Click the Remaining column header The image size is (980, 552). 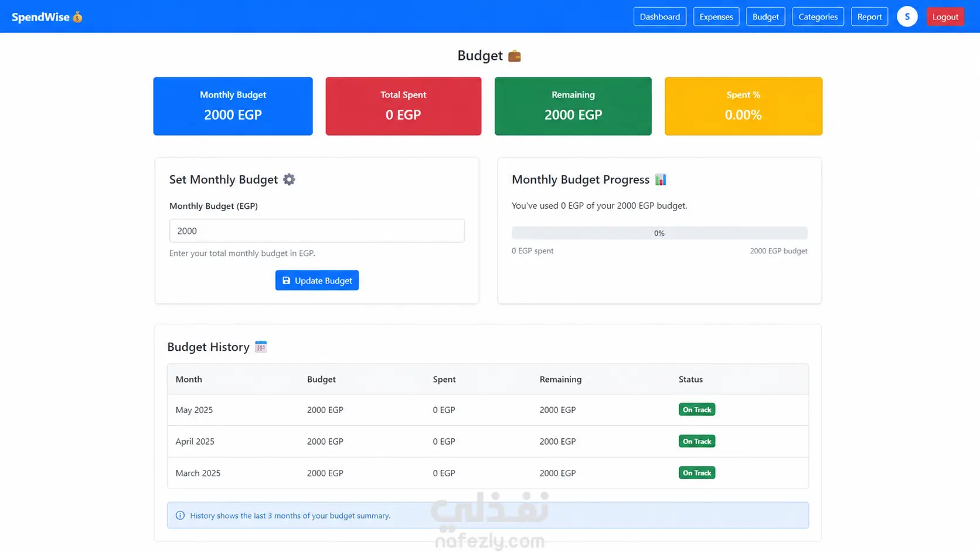point(560,380)
